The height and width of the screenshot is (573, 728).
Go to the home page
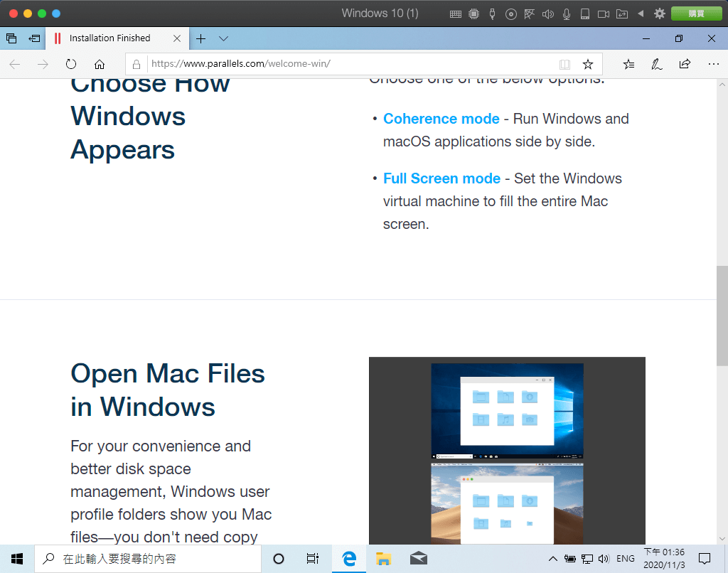coord(100,64)
